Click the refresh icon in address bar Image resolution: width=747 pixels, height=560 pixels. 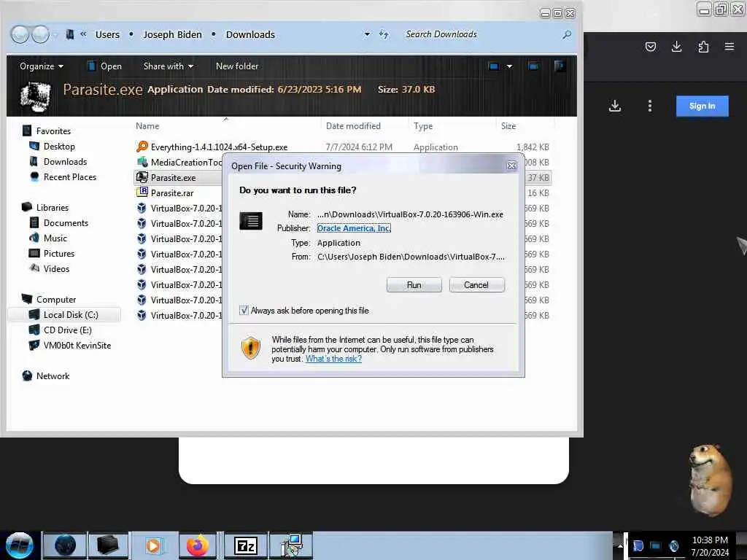384,34
